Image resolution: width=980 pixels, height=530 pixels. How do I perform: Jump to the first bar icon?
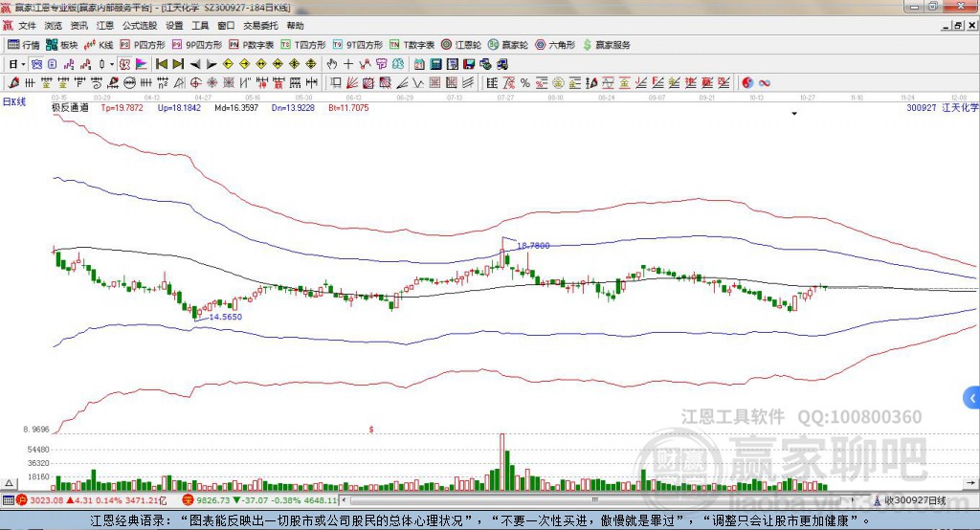[x=161, y=64]
